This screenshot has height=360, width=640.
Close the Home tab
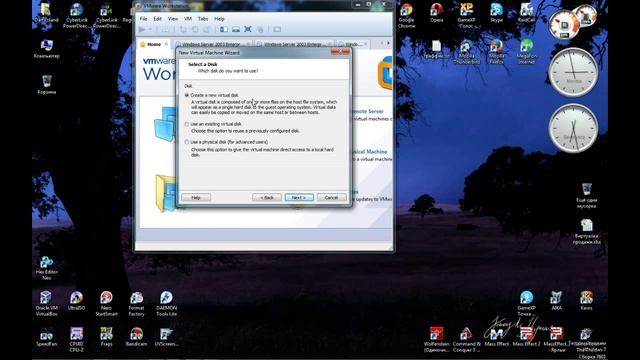pyautogui.click(x=166, y=44)
